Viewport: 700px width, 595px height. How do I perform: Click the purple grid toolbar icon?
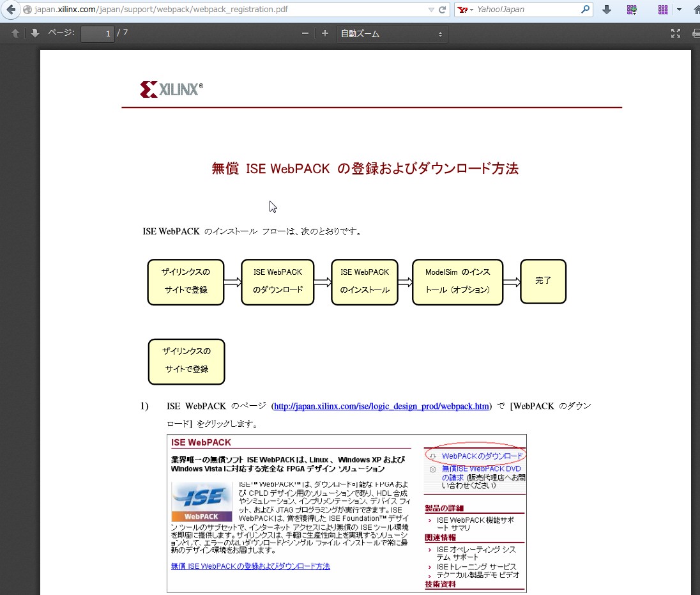point(663,10)
